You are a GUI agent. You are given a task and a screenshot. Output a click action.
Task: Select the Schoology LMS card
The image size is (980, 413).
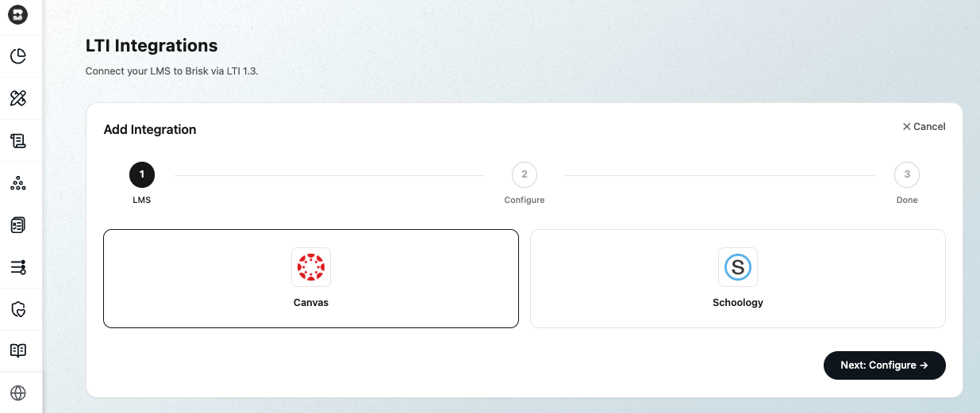tap(738, 279)
